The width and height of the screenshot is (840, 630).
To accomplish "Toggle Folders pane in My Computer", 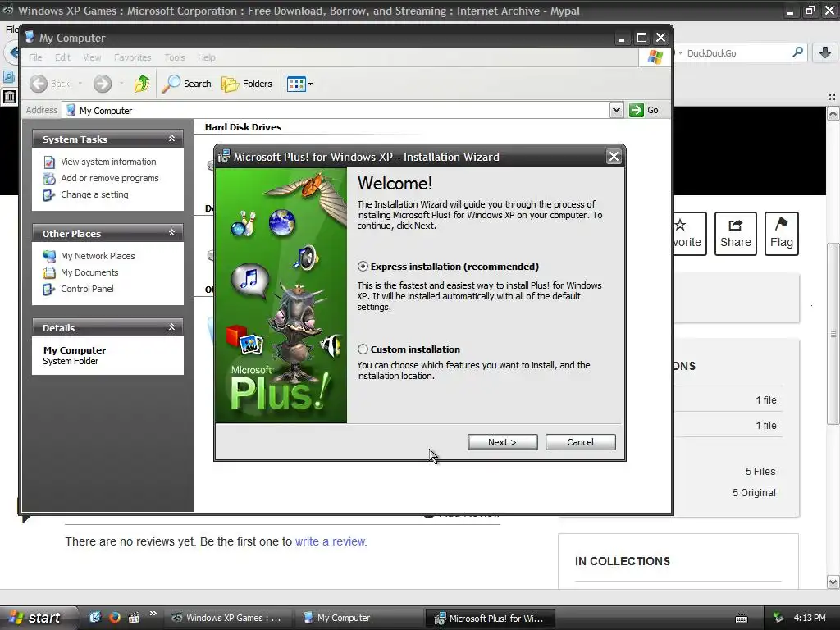I will 247,84.
